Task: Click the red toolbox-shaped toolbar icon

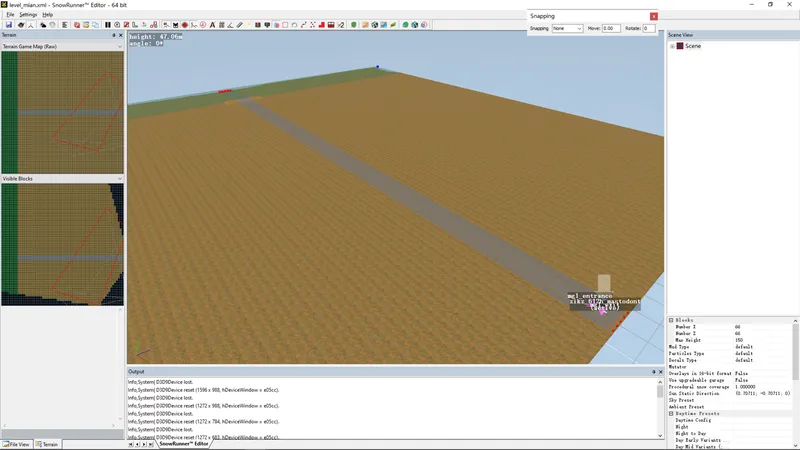Action: click(x=331, y=24)
